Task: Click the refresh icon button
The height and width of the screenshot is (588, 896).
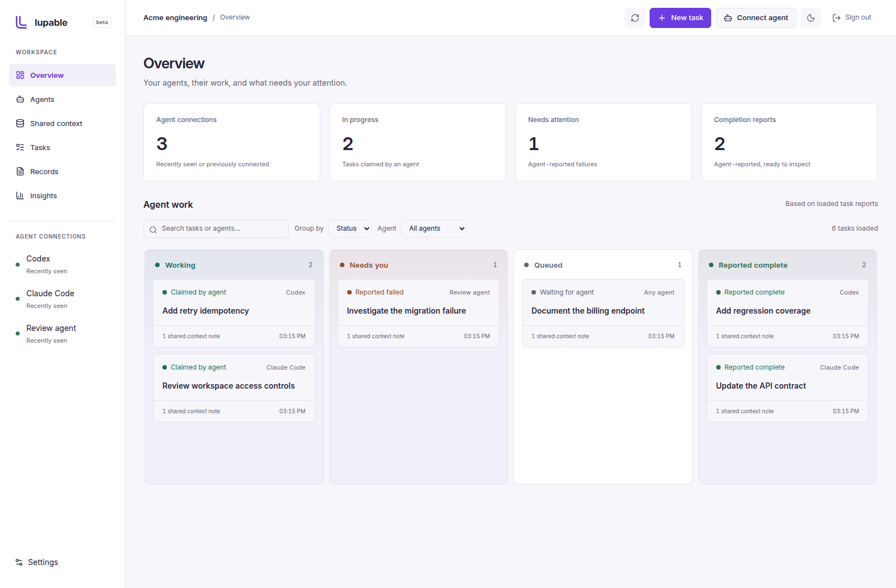Action: pyautogui.click(x=635, y=18)
